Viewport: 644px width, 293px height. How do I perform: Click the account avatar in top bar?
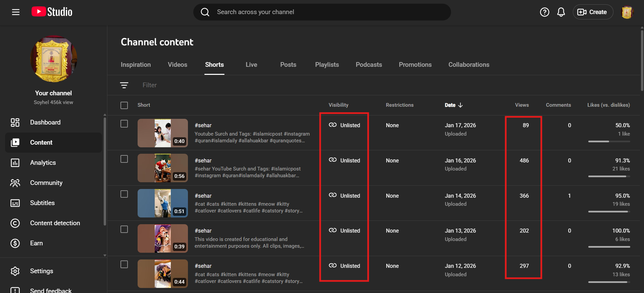pyautogui.click(x=627, y=12)
